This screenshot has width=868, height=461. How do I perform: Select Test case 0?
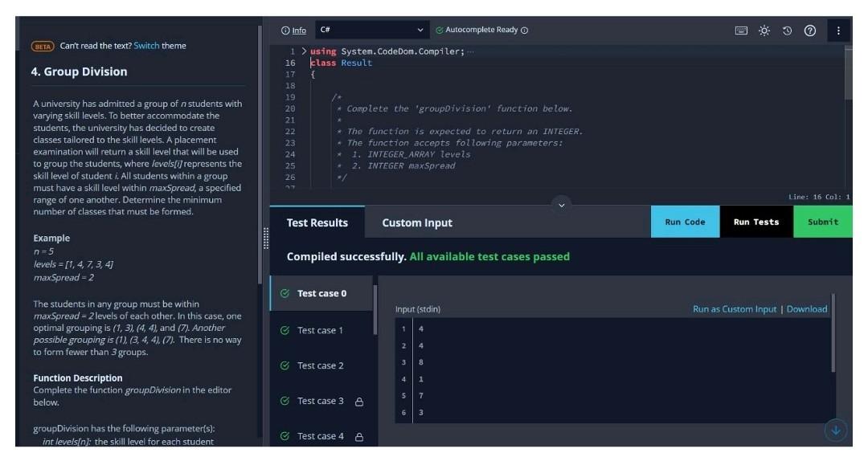tap(321, 293)
